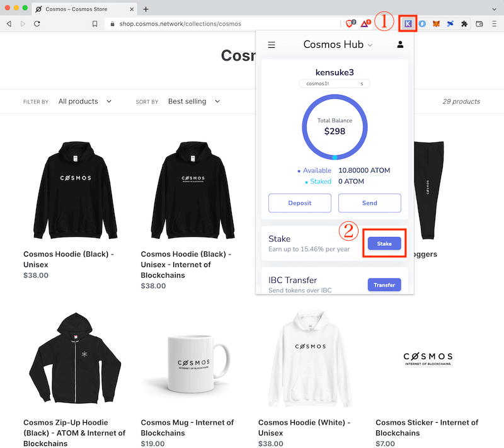The image size is (504, 448).
Task: Click the kensuke3 account name
Action: coord(335,72)
